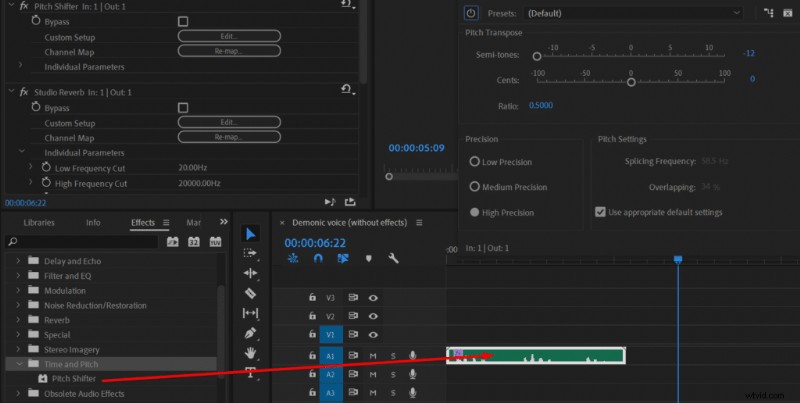Click export icon in Effect Controls

(x=350, y=202)
